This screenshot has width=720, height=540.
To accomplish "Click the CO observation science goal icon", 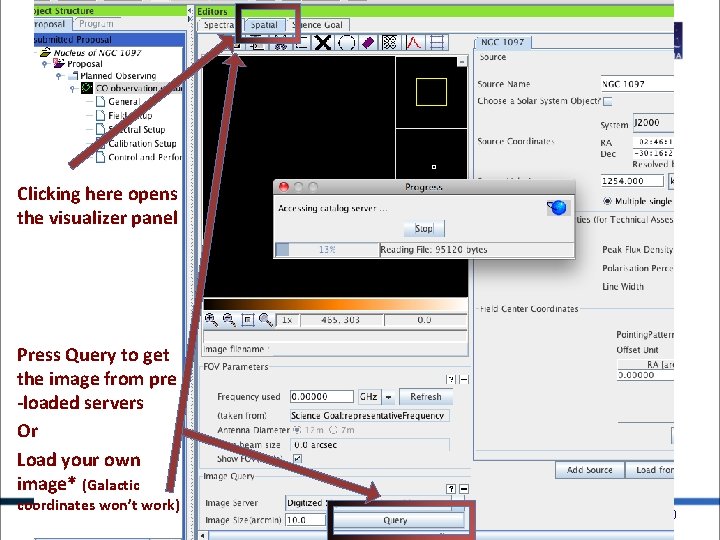I will tap(87, 88).
